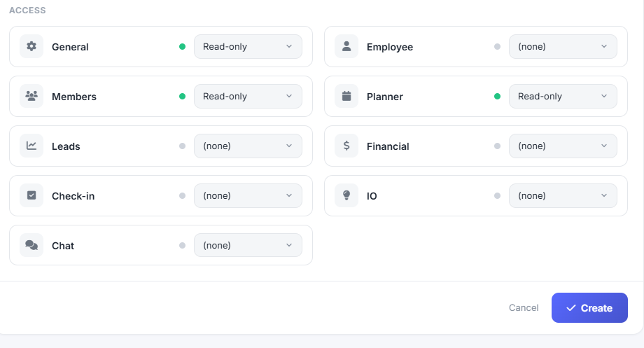Screen dimensions: 644x348
Task: Click the Create button
Action: (589, 307)
